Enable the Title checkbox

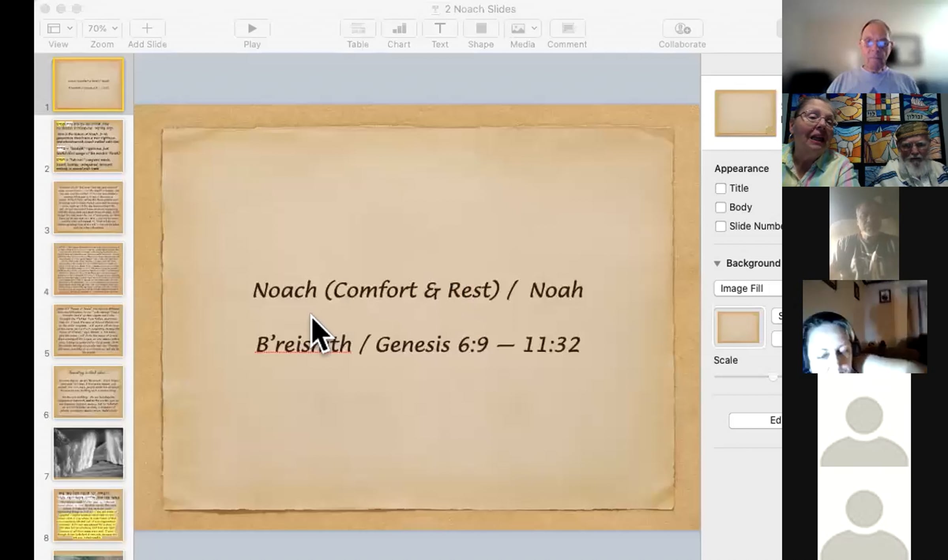tap(720, 188)
